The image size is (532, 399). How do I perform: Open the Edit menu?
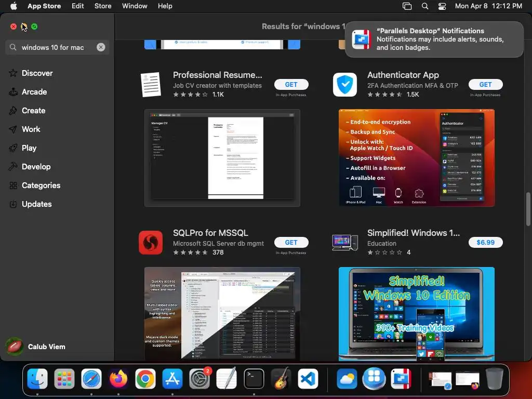(x=78, y=6)
